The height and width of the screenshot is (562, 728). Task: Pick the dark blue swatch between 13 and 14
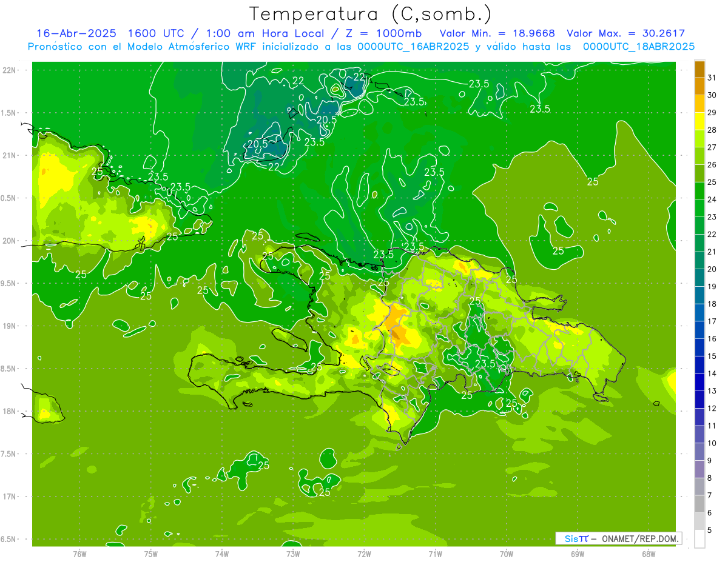pyautogui.click(x=699, y=382)
